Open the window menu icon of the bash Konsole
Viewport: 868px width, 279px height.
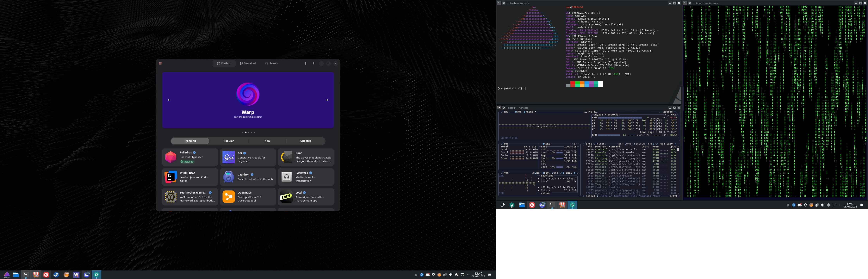coord(499,3)
